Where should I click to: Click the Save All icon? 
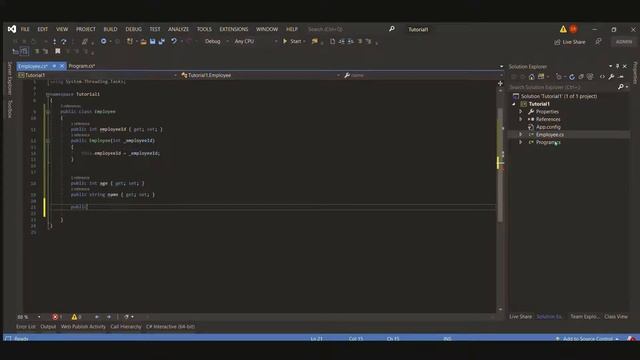[162, 41]
